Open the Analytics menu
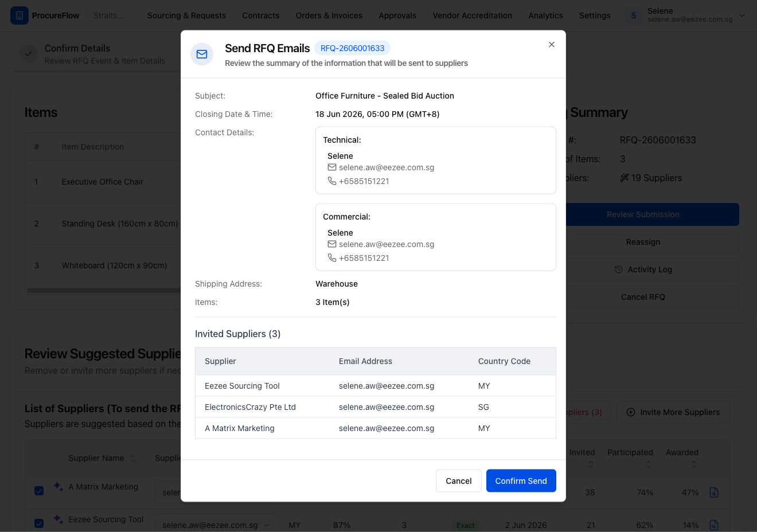The image size is (757, 532). (545, 15)
